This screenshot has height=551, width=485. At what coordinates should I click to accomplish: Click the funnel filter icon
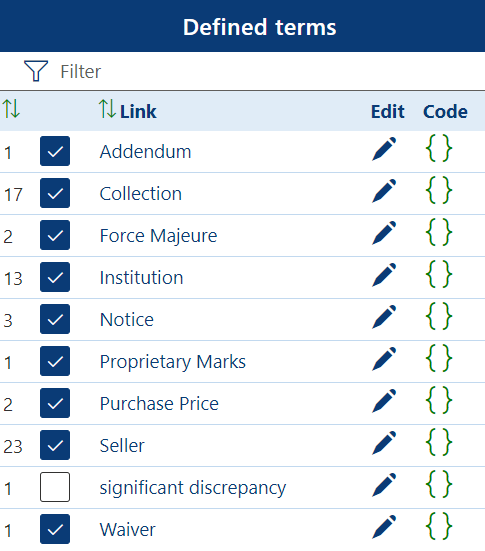pyautogui.click(x=36, y=71)
